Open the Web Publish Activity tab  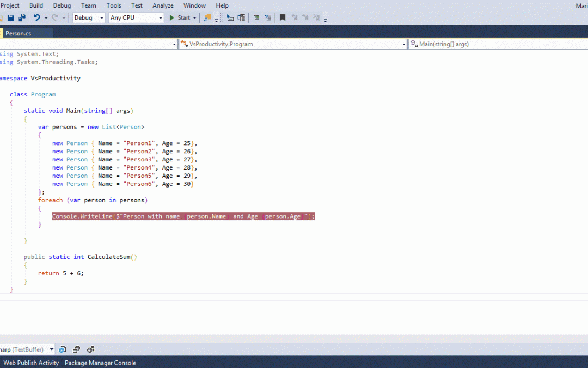coord(31,363)
